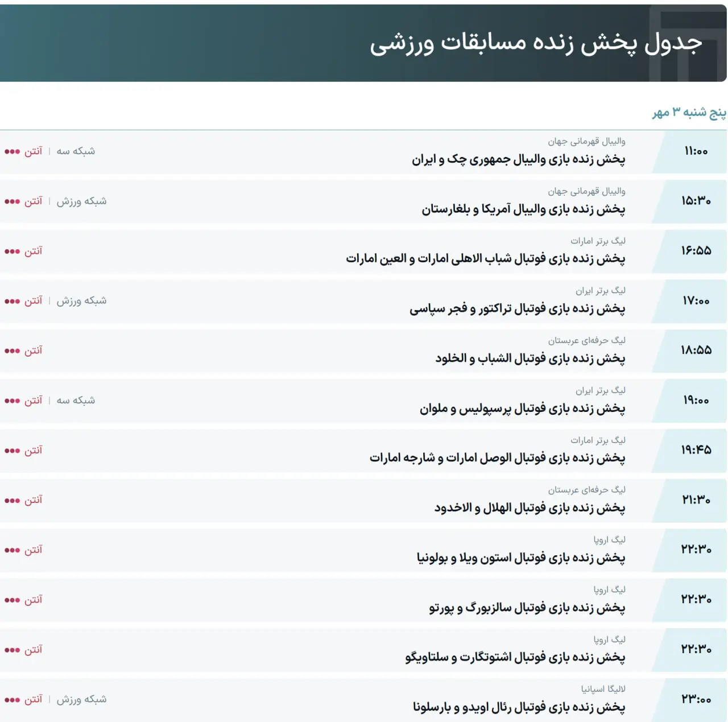
Task: Select شبکه ورزش in the آمریکا و بلغارستان row
Action: (x=81, y=201)
